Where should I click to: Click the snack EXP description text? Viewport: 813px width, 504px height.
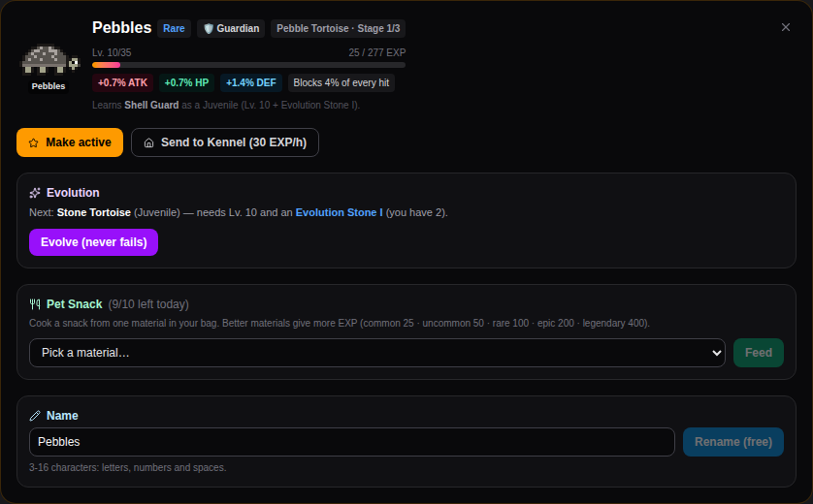point(340,323)
